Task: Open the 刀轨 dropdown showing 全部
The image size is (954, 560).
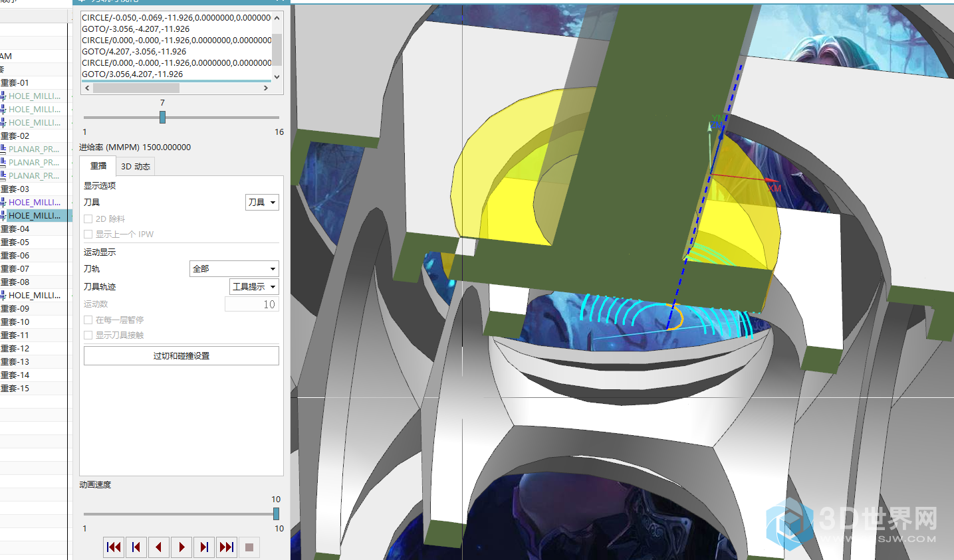Action: (x=234, y=268)
